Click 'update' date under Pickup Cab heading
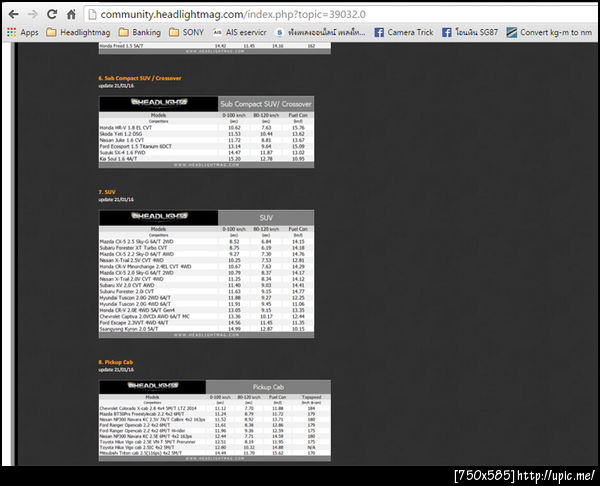The image size is (600, 486). pyautogui.click(x=116, y=370)
